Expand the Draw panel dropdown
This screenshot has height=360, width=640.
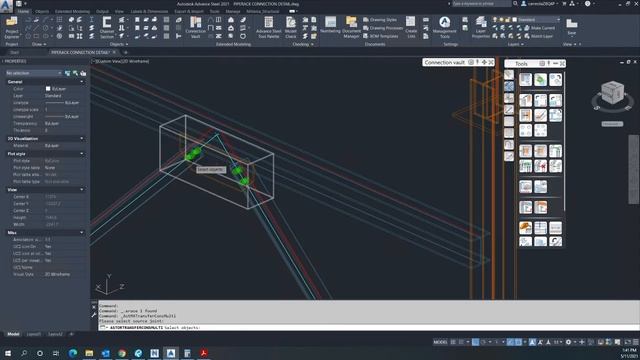[39, 44]
